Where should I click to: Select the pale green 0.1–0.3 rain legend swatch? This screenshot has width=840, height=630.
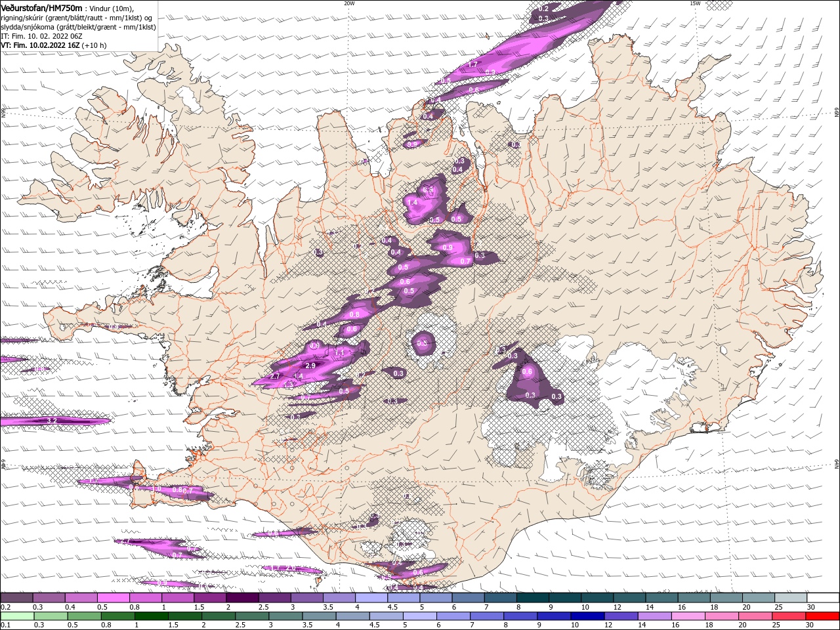17,616
